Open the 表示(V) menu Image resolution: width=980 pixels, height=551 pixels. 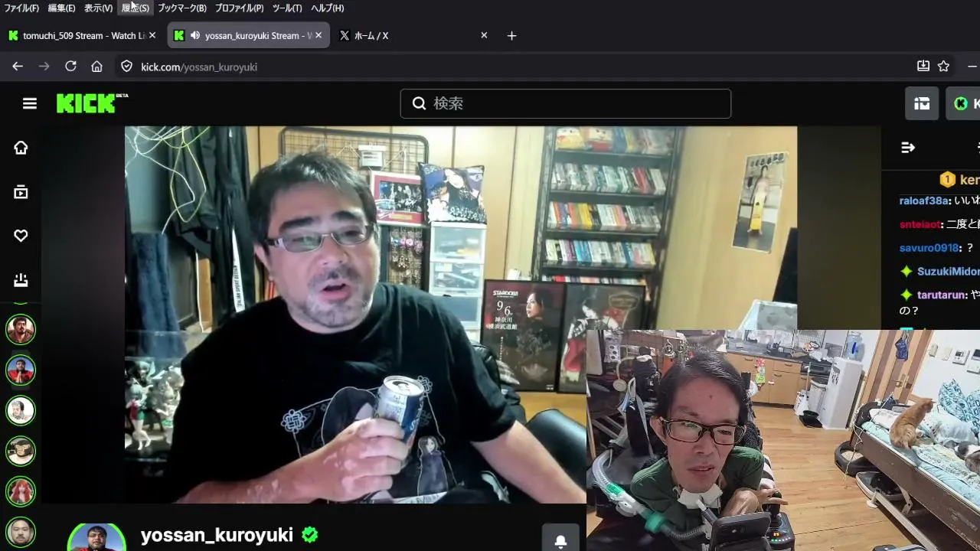(98, 8)
